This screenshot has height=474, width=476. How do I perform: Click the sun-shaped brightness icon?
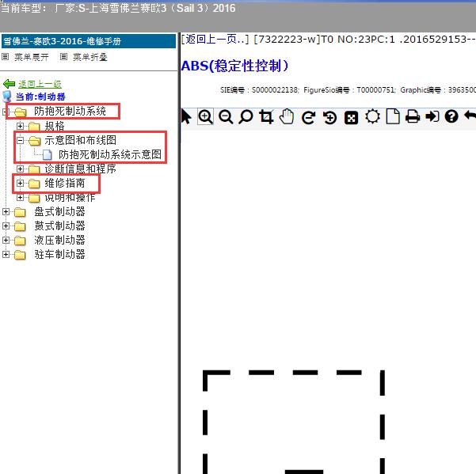pos(372,117)
